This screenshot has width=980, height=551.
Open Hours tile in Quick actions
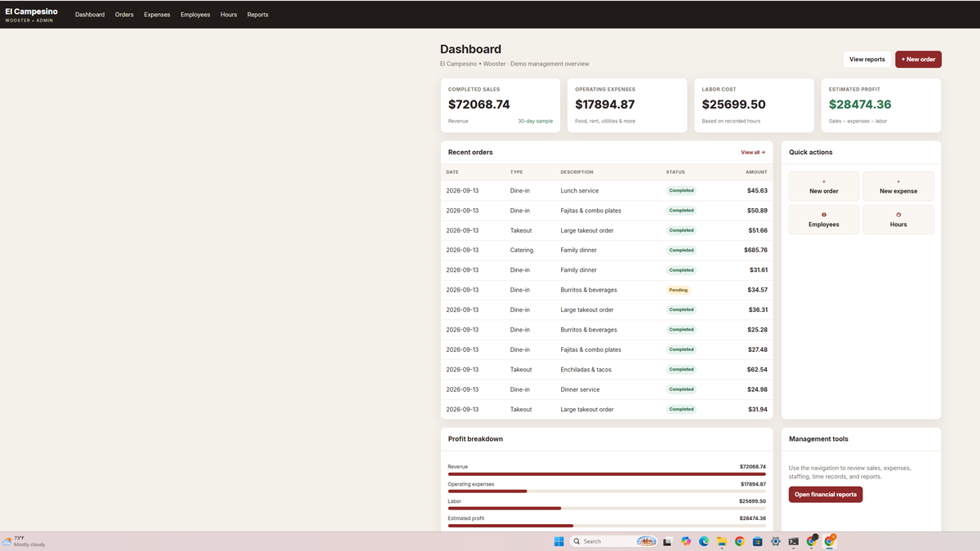[898, 220]
